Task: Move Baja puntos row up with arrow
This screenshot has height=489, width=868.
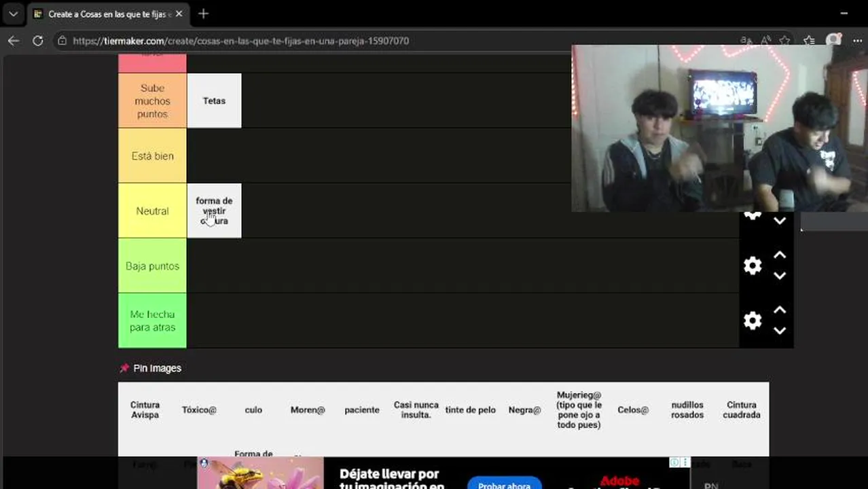Action: point(780,255)
